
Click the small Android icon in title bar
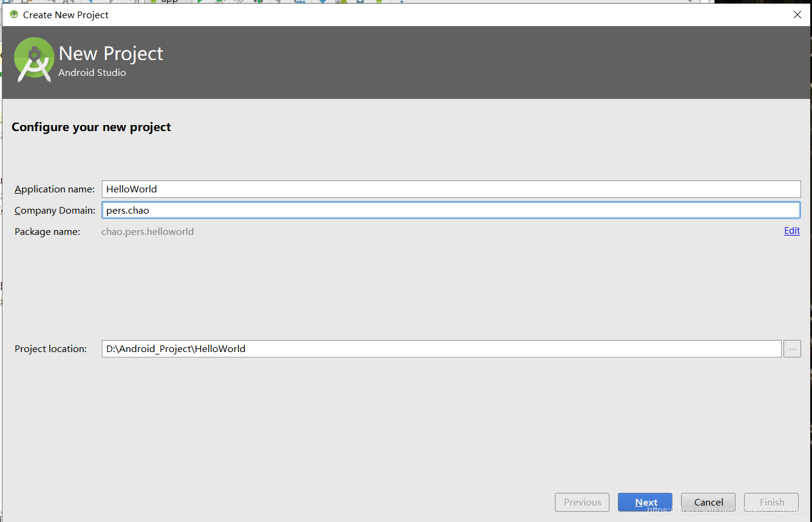click(x=13, y=15)
